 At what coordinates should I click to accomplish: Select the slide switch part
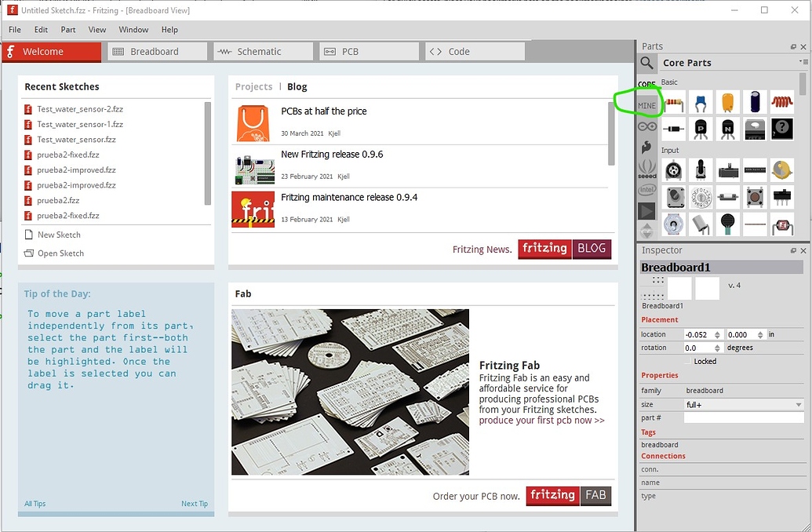pos(782,197)
